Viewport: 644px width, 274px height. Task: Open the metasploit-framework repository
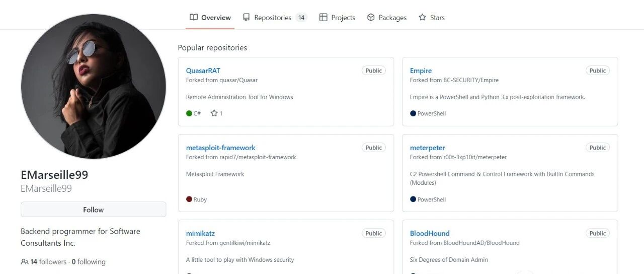coord(220,148)
